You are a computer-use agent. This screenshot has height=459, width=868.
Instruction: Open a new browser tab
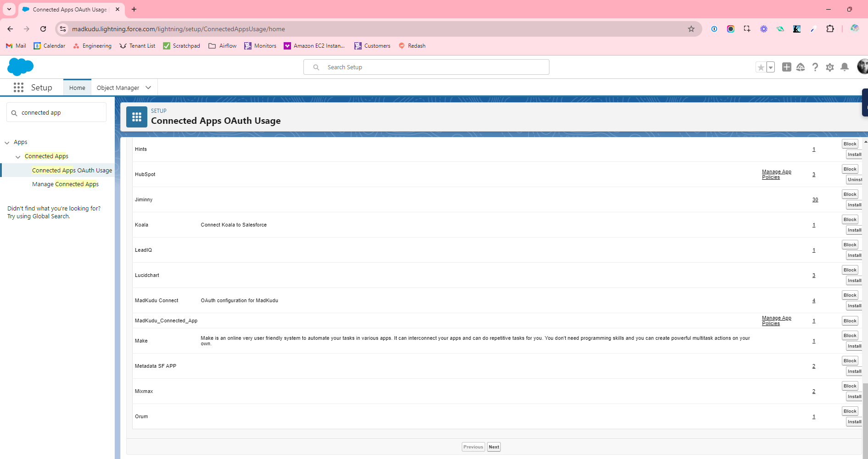[134, 9]
